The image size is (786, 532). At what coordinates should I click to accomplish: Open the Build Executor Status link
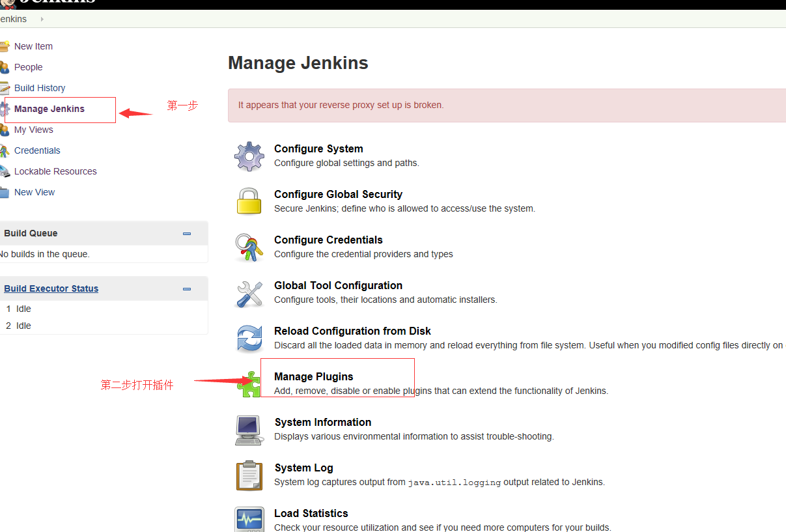[51, 288]
